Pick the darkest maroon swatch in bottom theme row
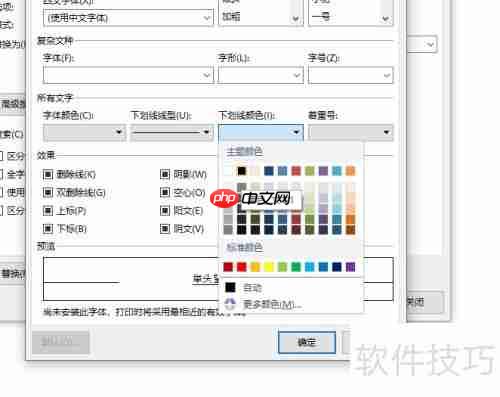Screen dimensions: 500x397 tap(296, 230)
